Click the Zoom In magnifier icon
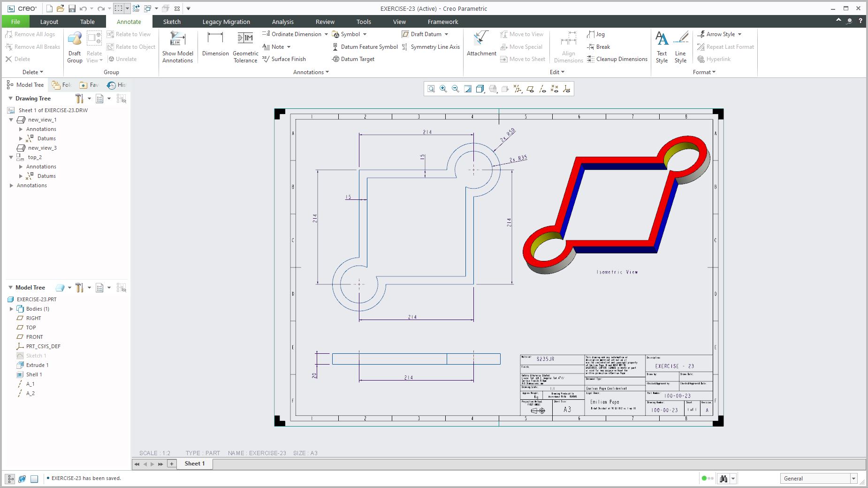 point(443,89)
